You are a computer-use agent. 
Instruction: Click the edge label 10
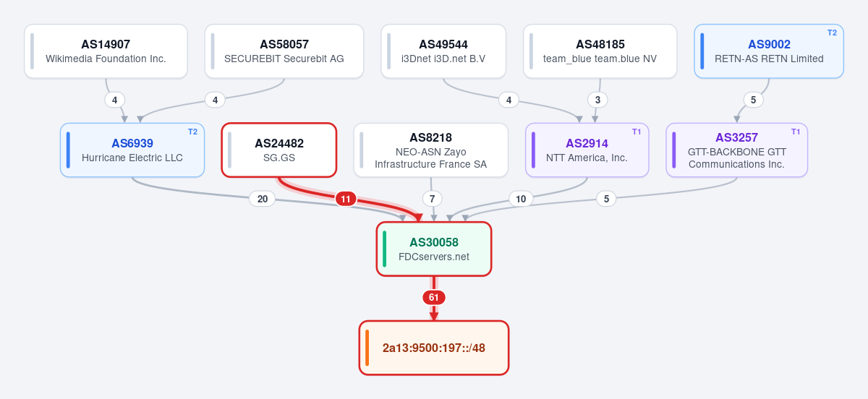click(521, 199)
